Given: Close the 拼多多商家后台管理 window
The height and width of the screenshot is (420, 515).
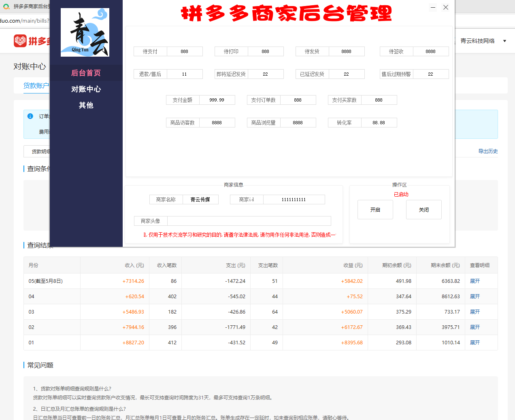Looking at the screenshot, I should click(x=446, y=7).
